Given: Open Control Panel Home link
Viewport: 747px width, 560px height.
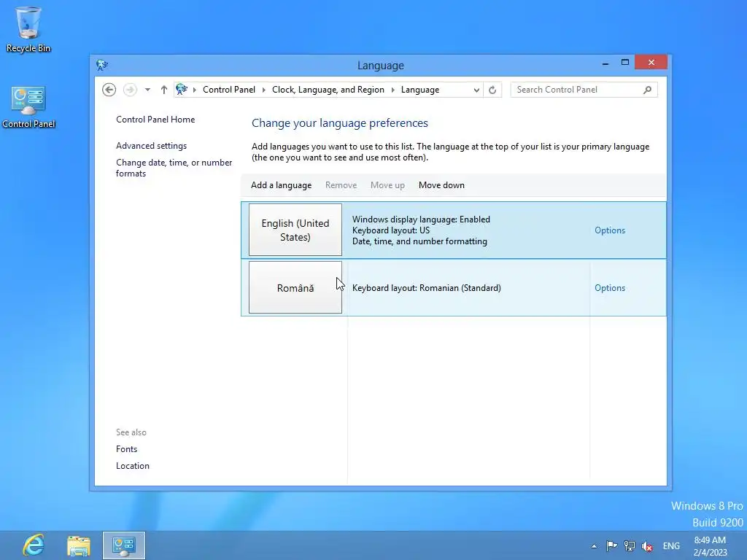Looking at the screenshot, I should click(x=155, y=120).
